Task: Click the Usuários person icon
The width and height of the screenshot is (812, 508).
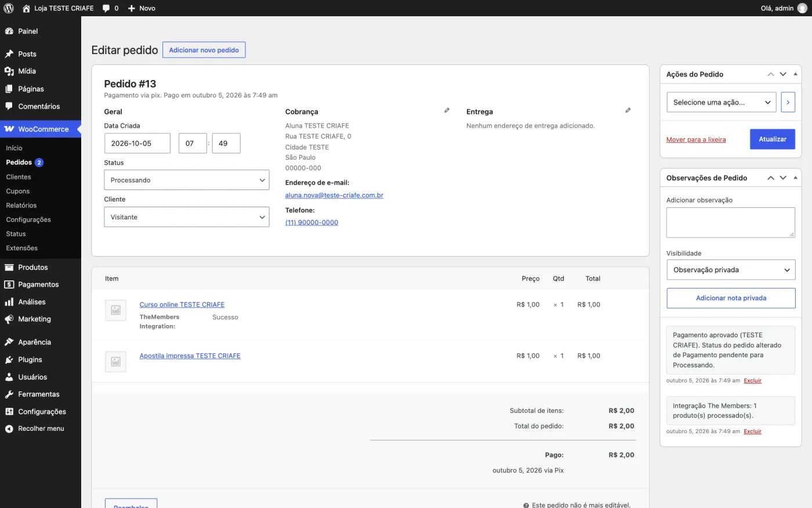Action: 9,377
